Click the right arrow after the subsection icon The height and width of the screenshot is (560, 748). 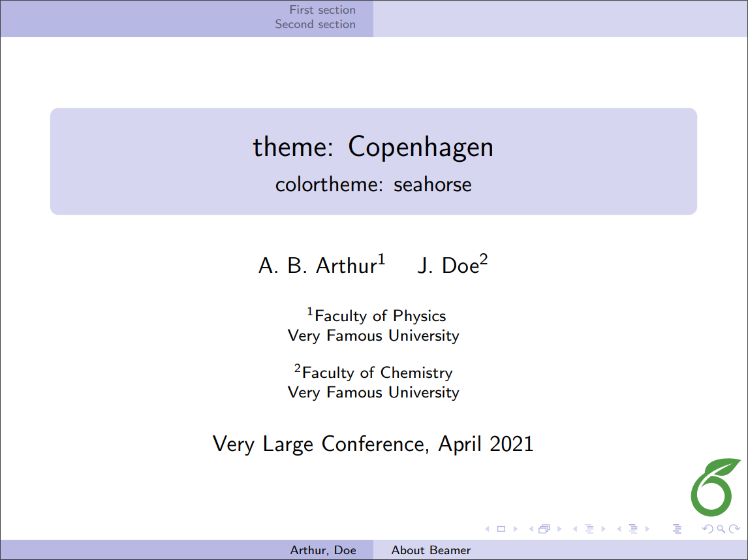[647, 529]
